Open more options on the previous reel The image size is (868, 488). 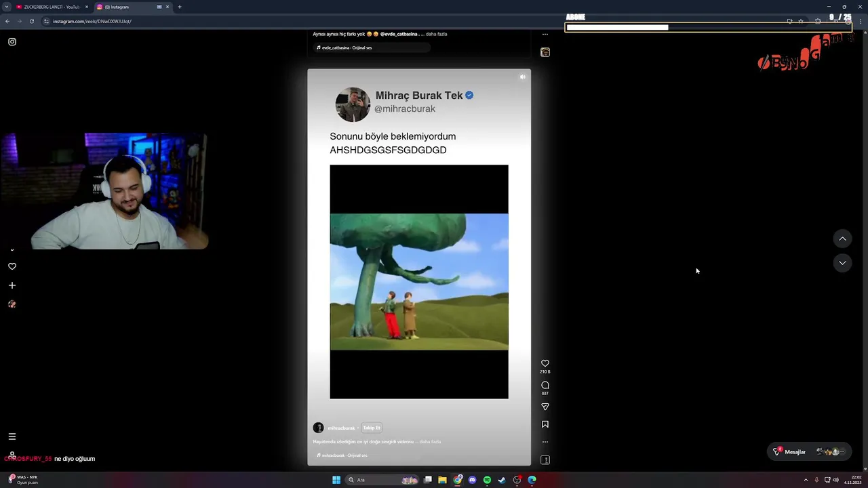click(545, 34)
